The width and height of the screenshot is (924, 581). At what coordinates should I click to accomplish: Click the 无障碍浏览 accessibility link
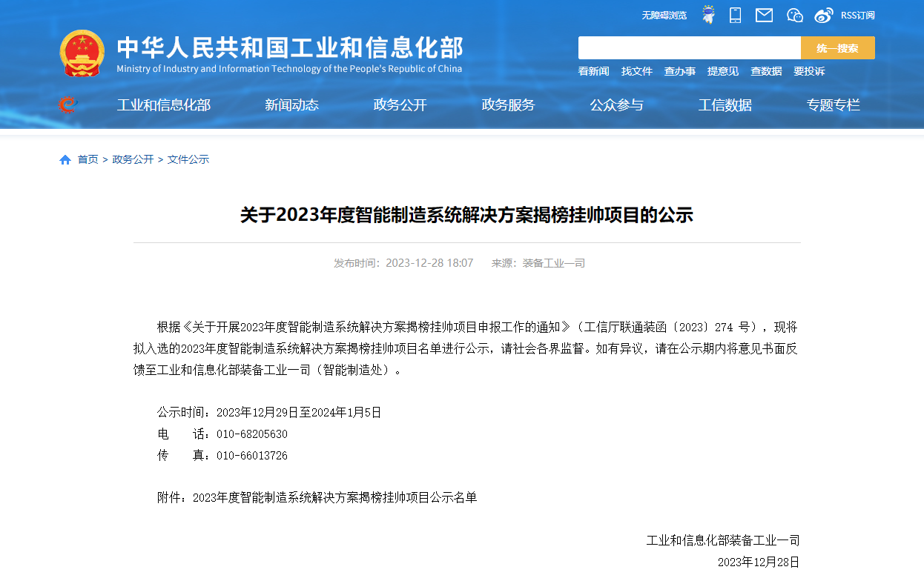tap(664, 15)
